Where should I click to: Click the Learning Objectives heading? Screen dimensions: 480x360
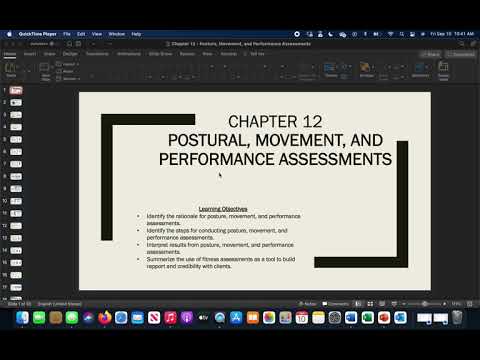point(223,209)
